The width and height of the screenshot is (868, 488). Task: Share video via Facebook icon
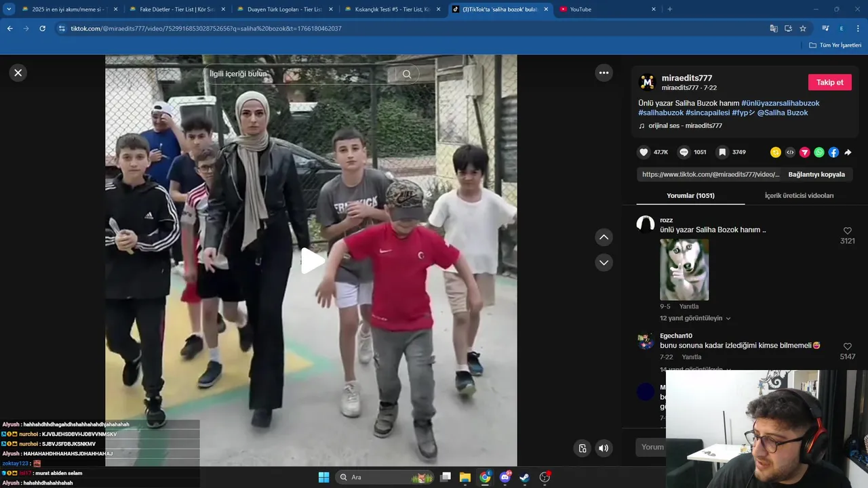(x=833, y=152)
